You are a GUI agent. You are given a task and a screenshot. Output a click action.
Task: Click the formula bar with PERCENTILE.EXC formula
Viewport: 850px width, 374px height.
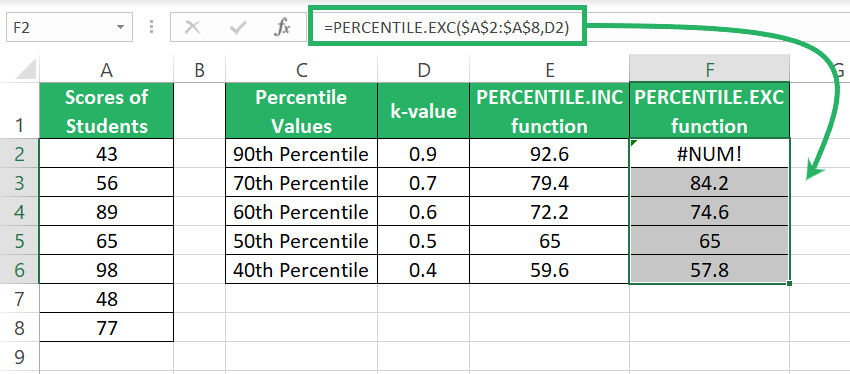pos(447,28)
